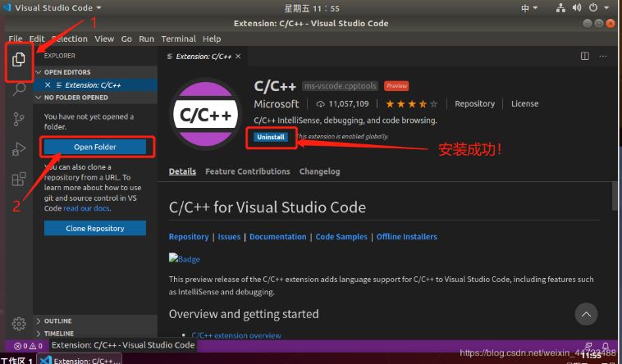
Task: Open the Extensions view in activity bar
Action: pos(19,179)
